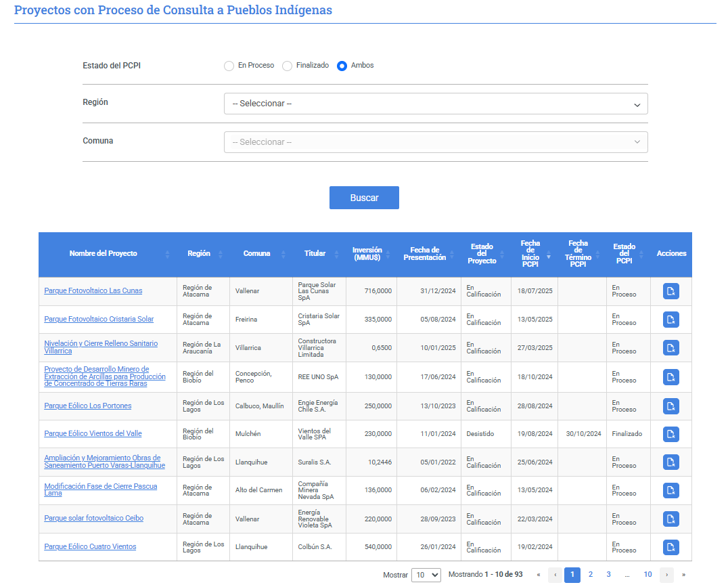Viewport: 728px width, 587px height.
Task: Open document icon for Parque Fotovoltaico Las Cunas
Action: (x=670, y=291)
